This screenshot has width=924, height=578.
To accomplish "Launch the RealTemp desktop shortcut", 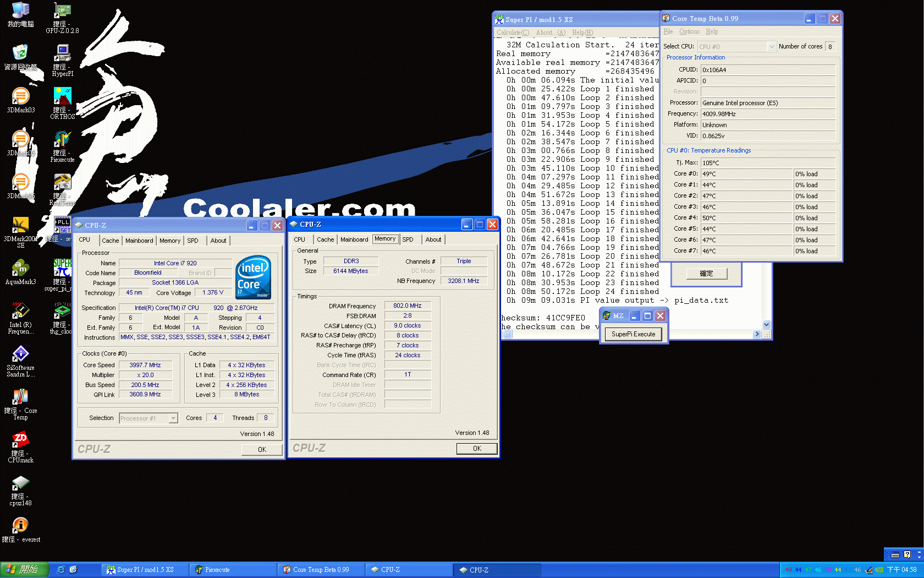I will coord(62,189).
